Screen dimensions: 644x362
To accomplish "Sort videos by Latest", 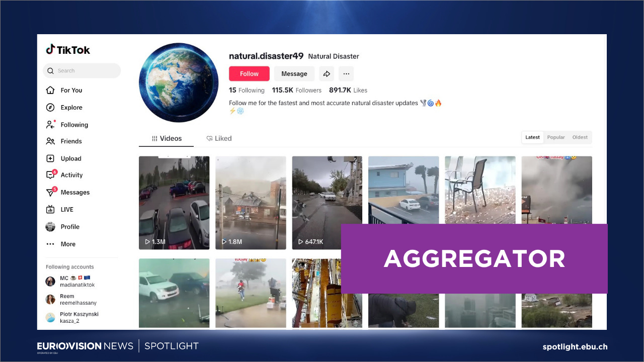I will pos(532,137).
